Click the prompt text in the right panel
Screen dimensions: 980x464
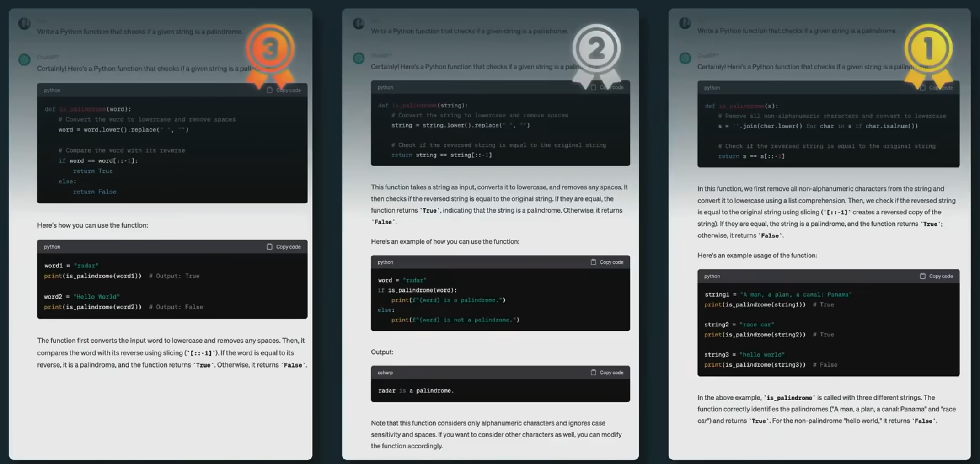tap(796, 31)
